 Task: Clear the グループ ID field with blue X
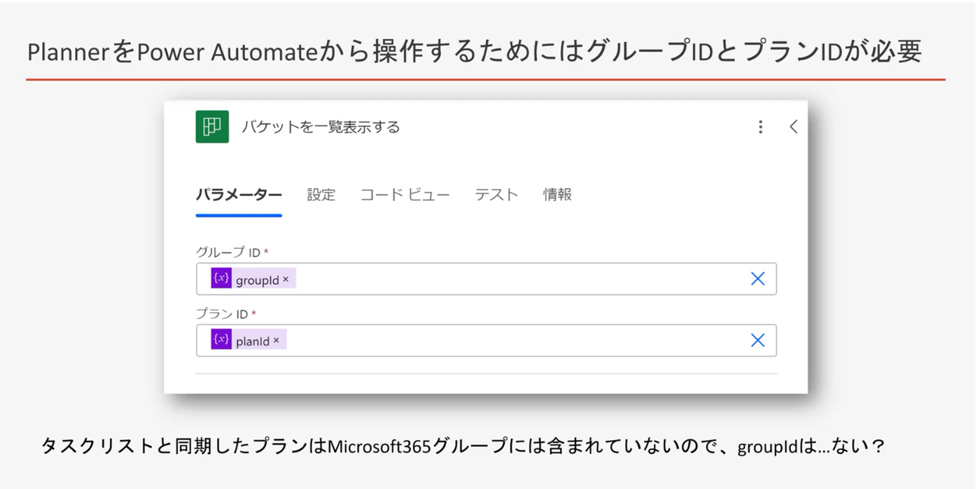757,278
